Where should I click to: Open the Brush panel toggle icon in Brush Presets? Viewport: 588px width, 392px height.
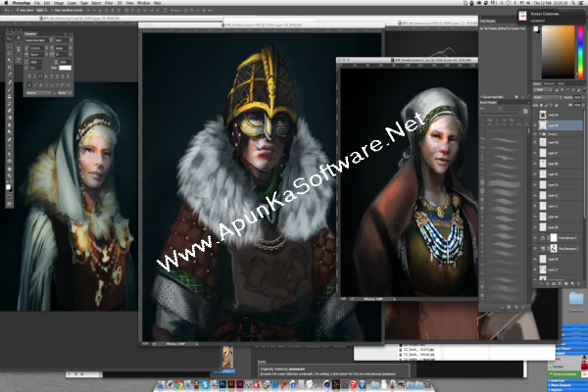click(x=525, y=111)
